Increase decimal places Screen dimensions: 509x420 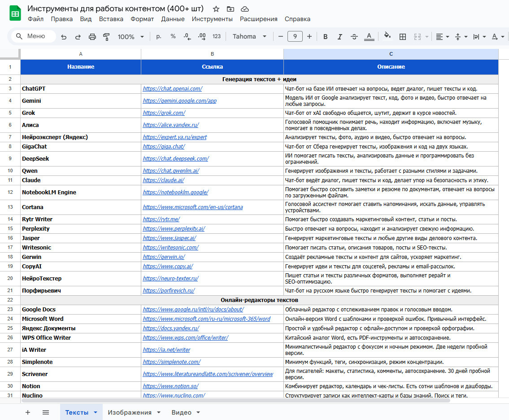(x=202, y=36)
